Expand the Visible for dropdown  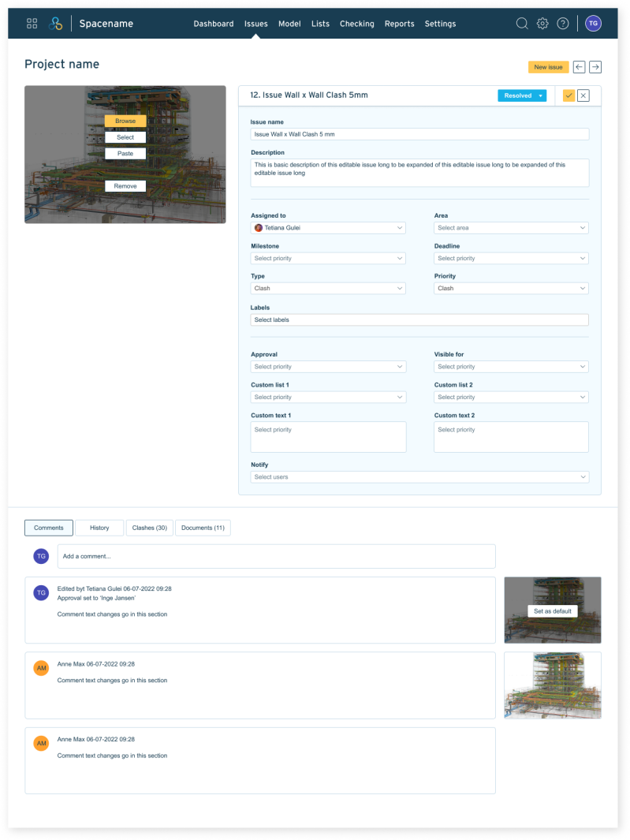(511, 367)
